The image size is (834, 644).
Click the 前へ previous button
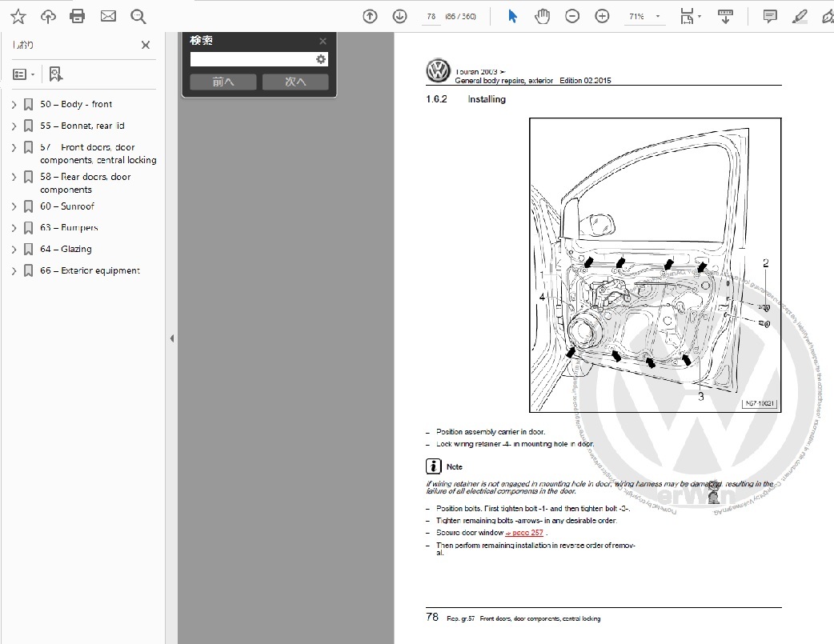(x=223, y=82)
